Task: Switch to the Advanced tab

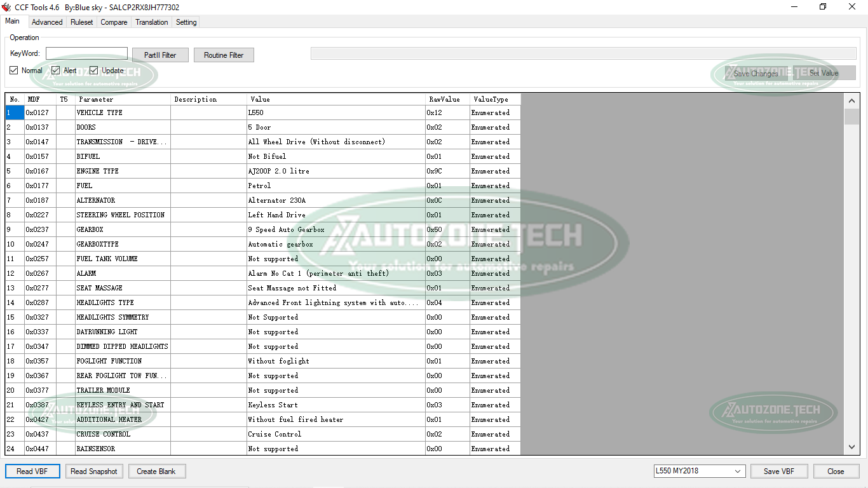Action: pyautogui.click(x=46, y=22)
